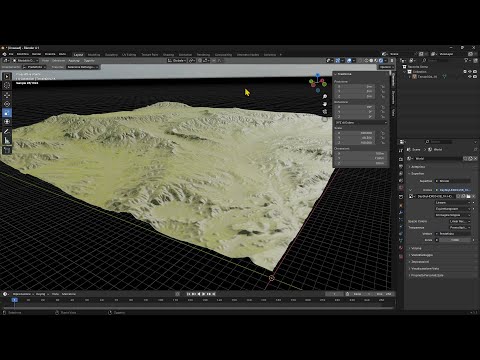Open the Opzioni dropdown in viewport header
This screenshot has height=360, width=480.
(386, 67)
